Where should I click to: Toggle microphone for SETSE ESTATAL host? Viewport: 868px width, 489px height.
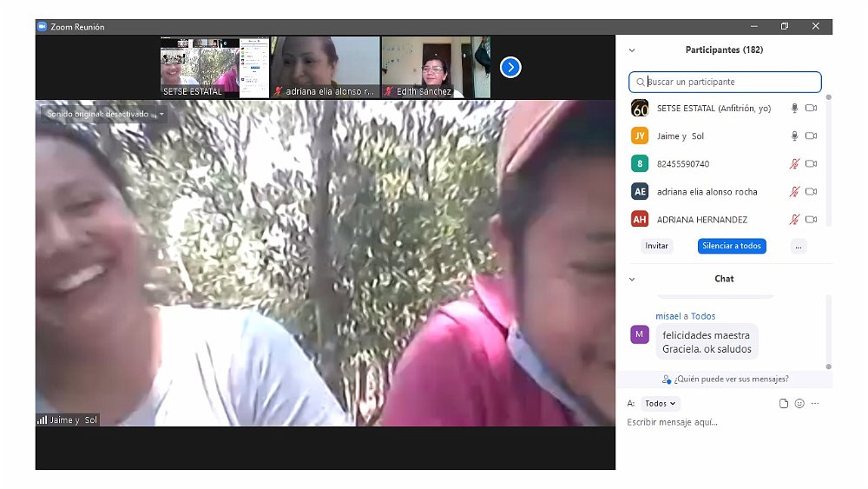coord(793,109)
